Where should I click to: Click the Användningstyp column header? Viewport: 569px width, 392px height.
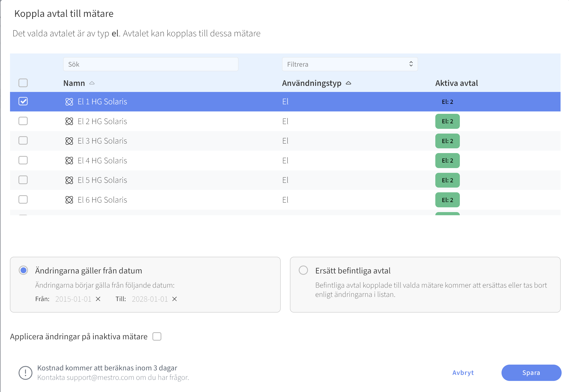(312, 83)
